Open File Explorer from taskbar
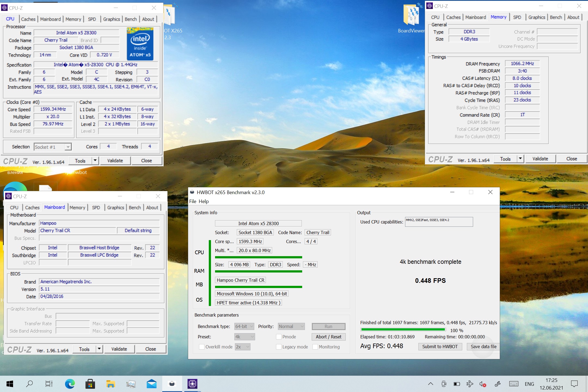 coord(111,384)
